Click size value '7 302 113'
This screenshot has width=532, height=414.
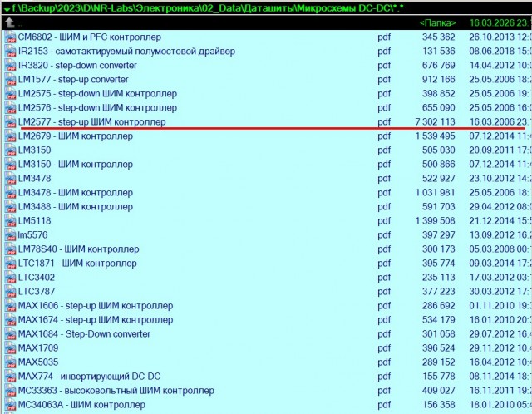point(435,122)
